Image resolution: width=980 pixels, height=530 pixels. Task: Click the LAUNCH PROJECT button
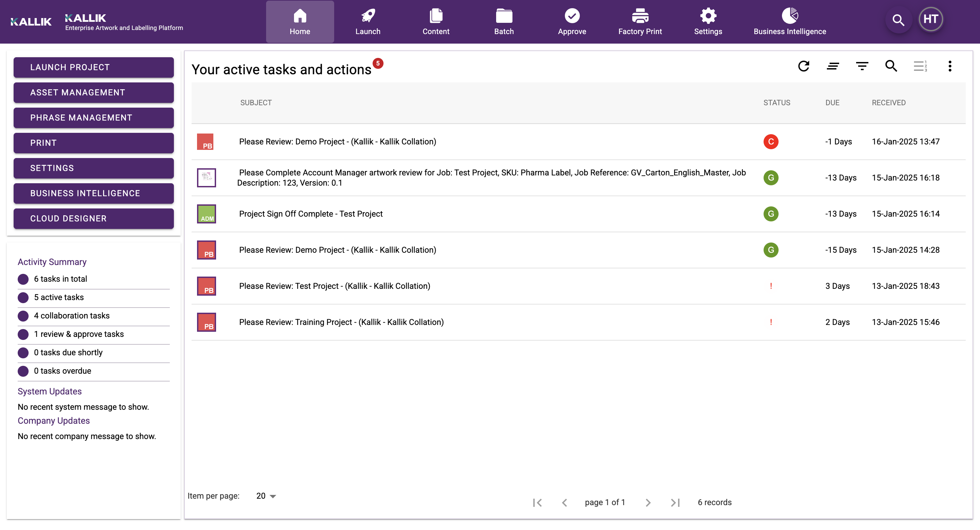click(93, 67)
